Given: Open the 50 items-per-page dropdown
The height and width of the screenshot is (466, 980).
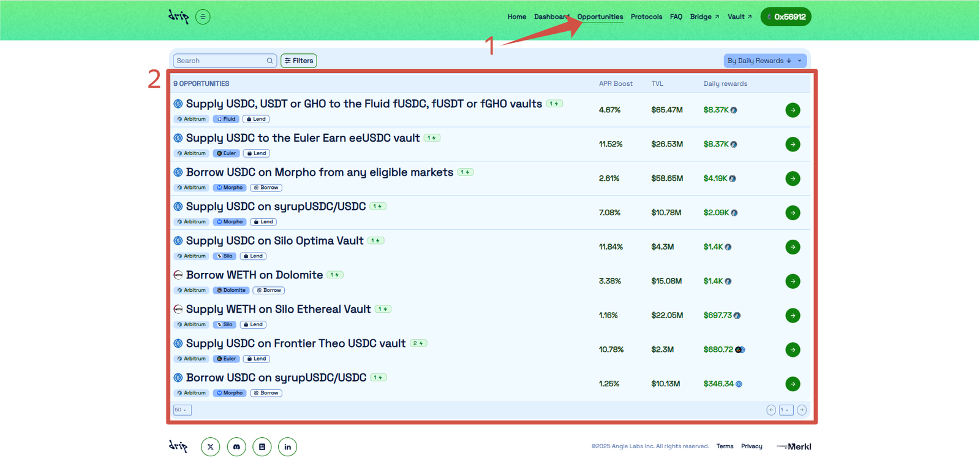Looking at the screenshot, I should click(x=182, y=410).
